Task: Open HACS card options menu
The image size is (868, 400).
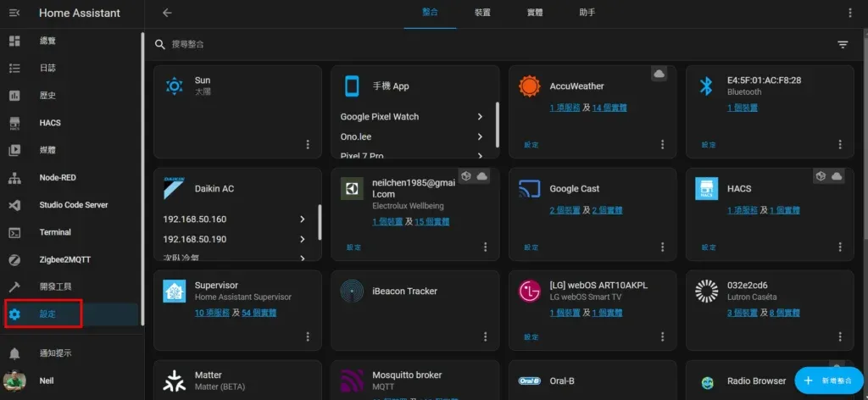Action: click(840, 247)
